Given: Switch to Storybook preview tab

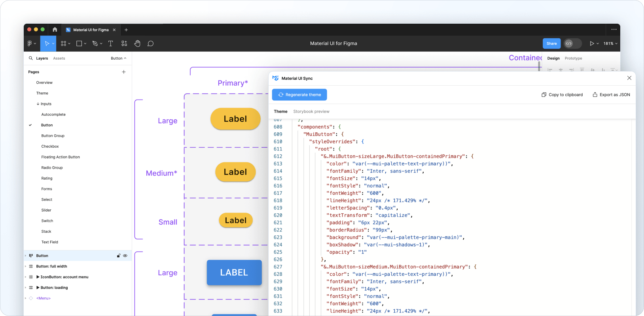Looking at the screenshot, I should (x=311, y=111).
